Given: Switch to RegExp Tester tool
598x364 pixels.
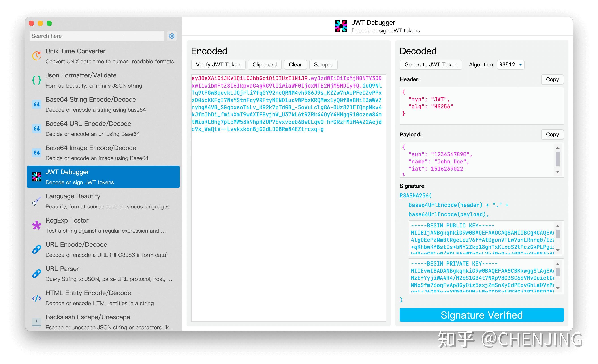Looking at the screenshot, I should click(x=103, y=225).
